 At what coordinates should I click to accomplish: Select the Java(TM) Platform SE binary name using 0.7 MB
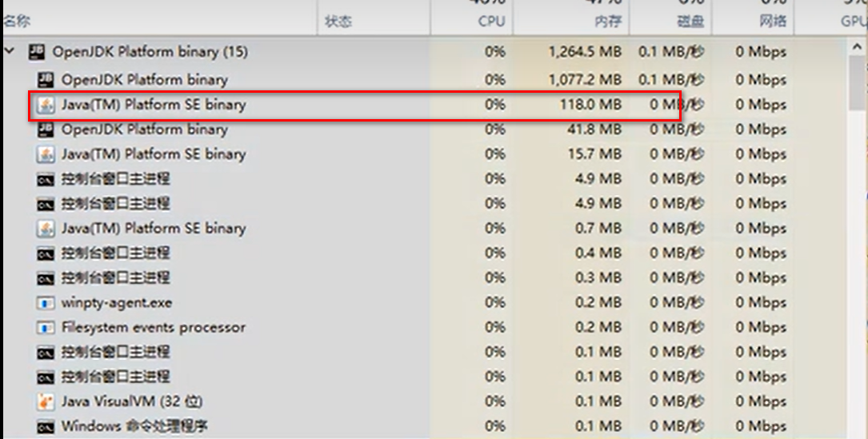[154, 228]
